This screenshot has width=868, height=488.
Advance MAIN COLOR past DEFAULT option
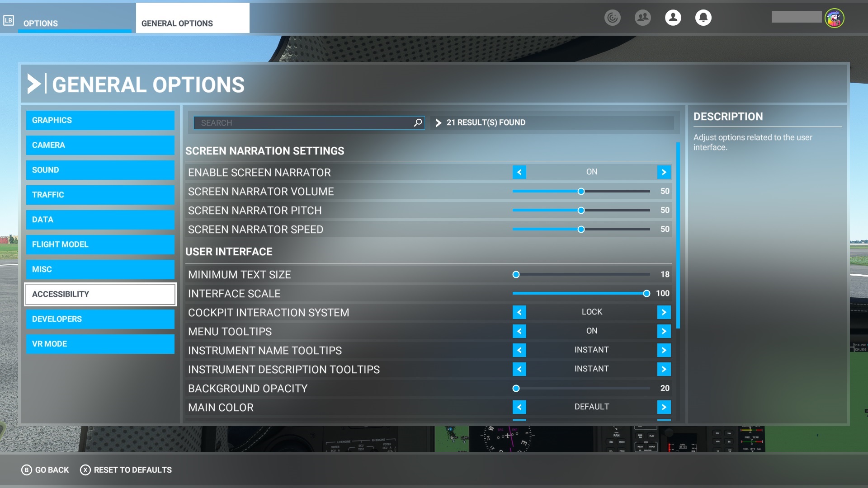point(664,407)
